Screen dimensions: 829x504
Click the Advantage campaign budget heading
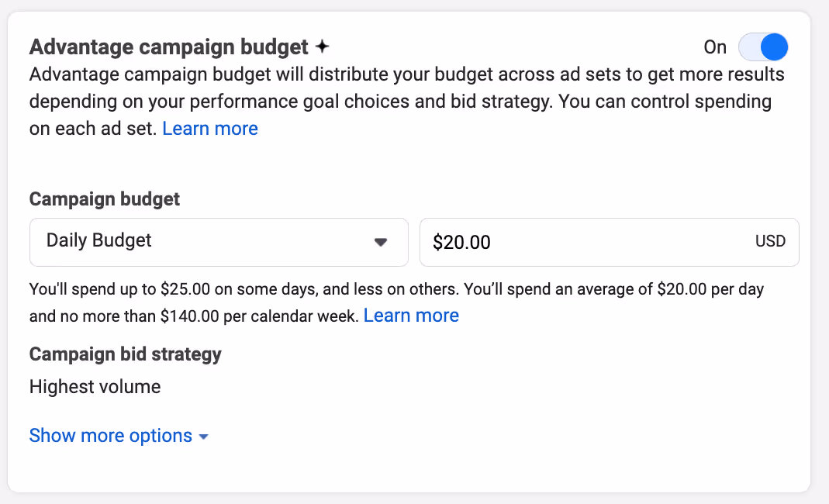(x=168, y=47)
